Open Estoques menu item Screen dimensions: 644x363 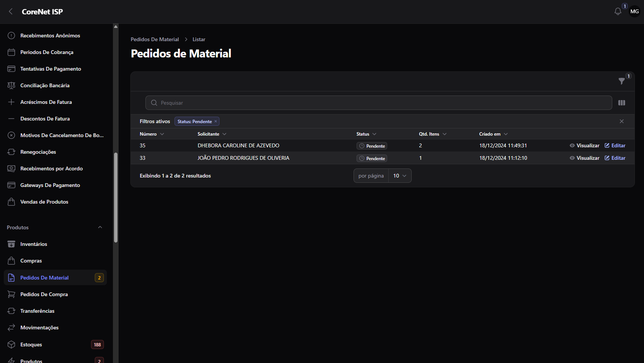[x=55, y=344]
